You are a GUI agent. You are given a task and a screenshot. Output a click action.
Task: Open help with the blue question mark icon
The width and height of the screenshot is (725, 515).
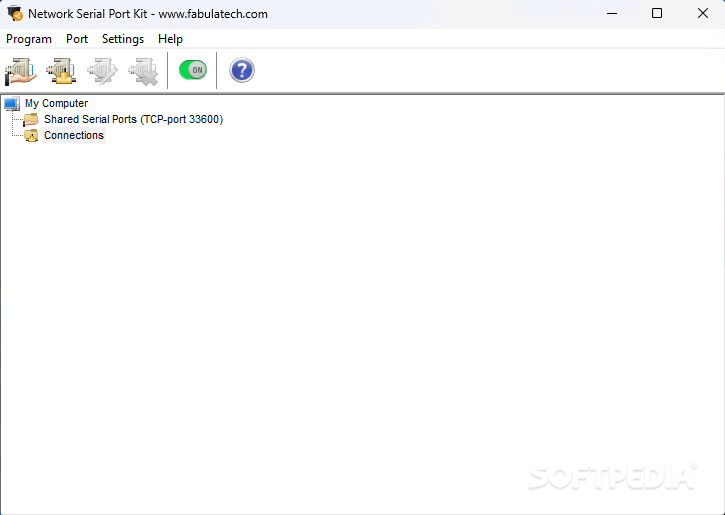[242, 70]
